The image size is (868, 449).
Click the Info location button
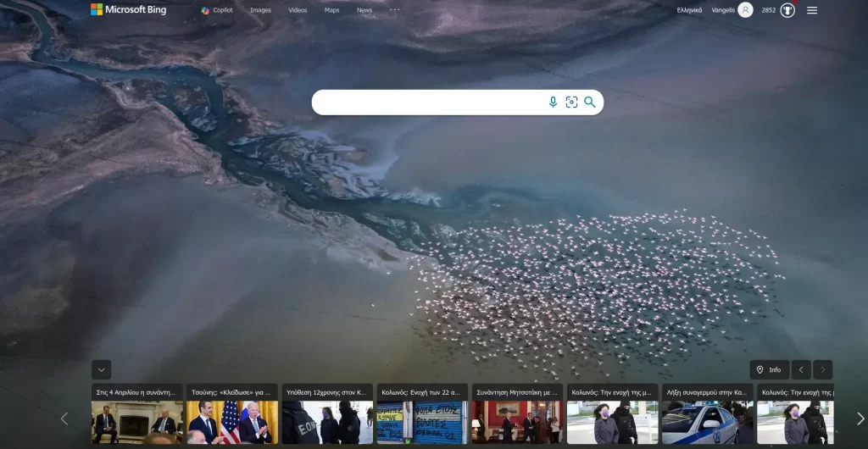(770, 370)
